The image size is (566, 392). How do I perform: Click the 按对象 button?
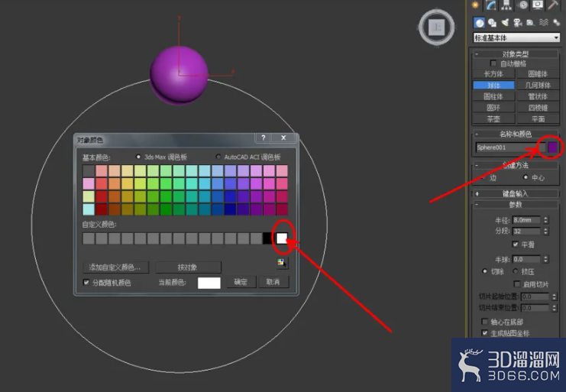tap(188, 267)
